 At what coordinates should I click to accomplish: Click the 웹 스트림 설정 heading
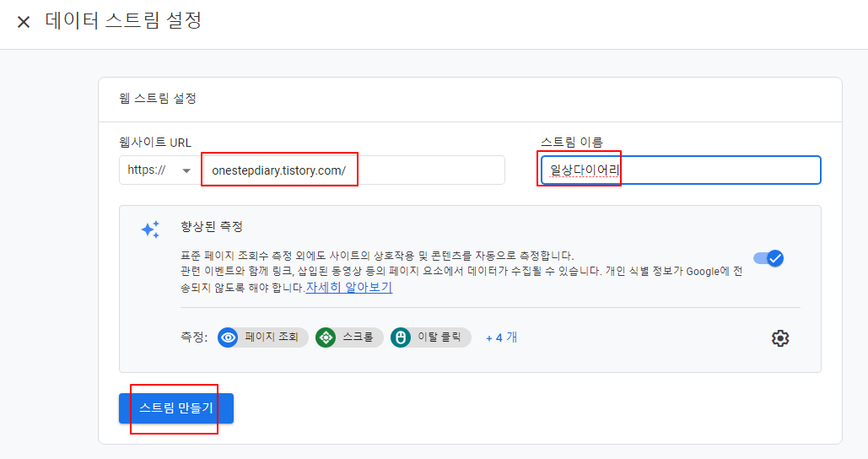(x=158, y=99)
